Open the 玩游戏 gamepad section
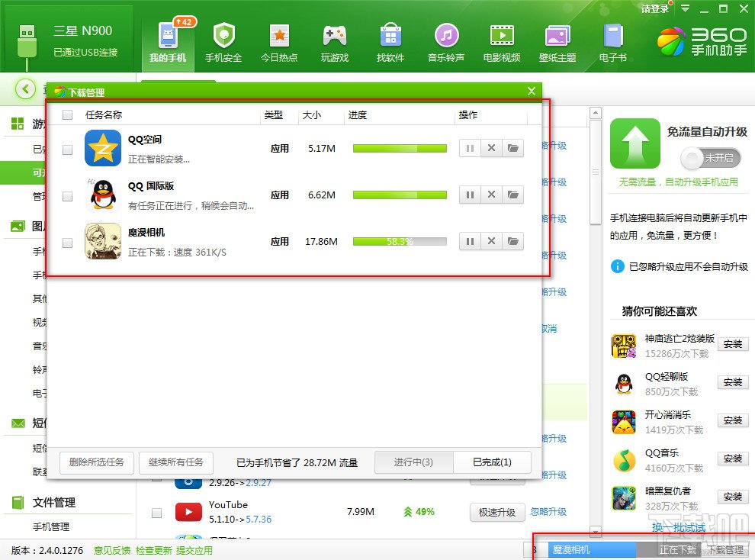Image resolution: width=755 pixels, height=560 pixels. (335, 43)
